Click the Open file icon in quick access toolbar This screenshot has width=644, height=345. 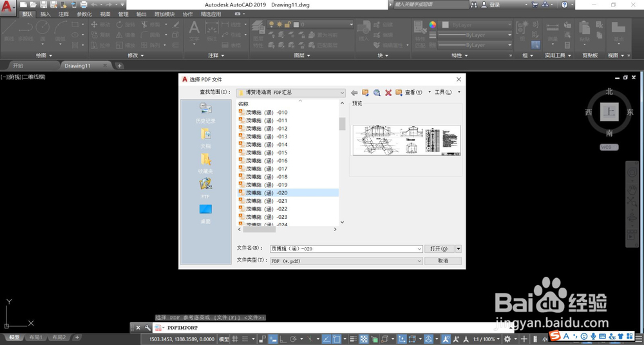(33, 5)
